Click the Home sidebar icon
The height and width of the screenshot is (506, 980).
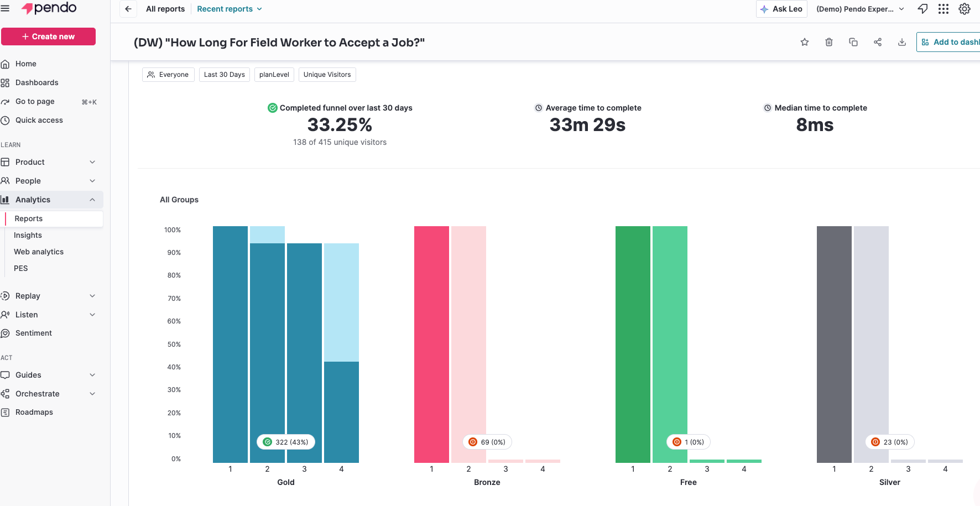(x=6, y=64)
